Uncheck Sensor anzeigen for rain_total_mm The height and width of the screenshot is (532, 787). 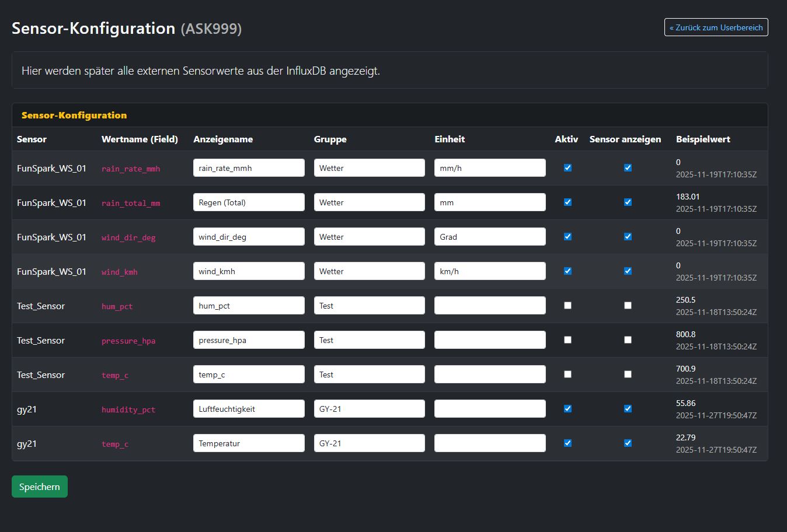[x=628, y=202]
